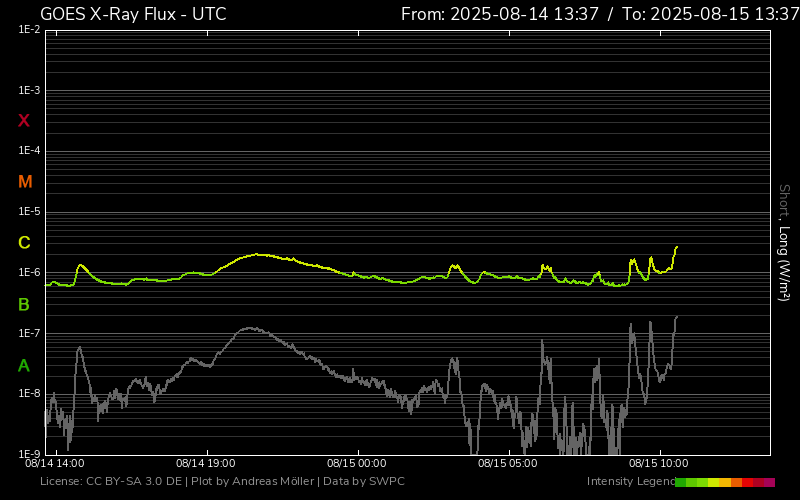Select the 08/15 05:00 time axis label

point(507,464)
